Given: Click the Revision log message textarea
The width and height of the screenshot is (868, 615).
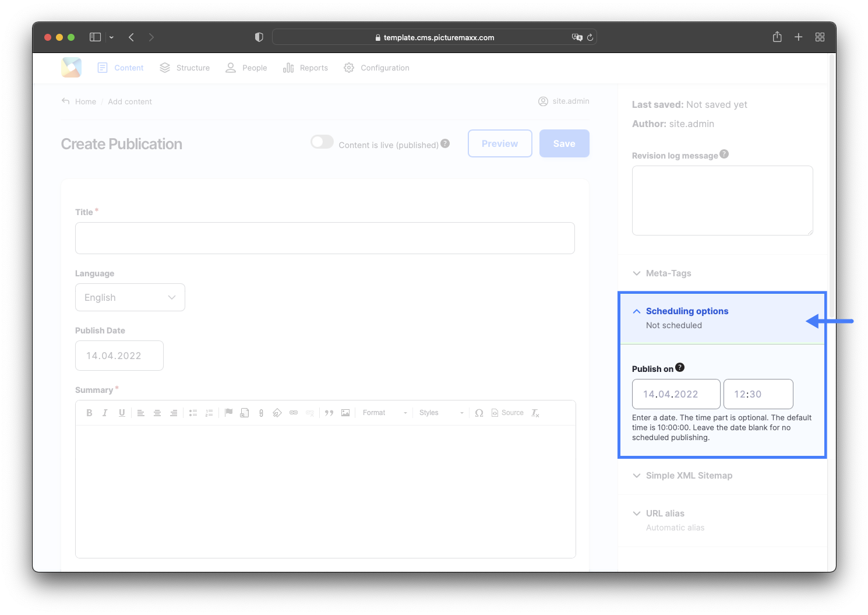Looking at the screenshot, I should [722, 201].
